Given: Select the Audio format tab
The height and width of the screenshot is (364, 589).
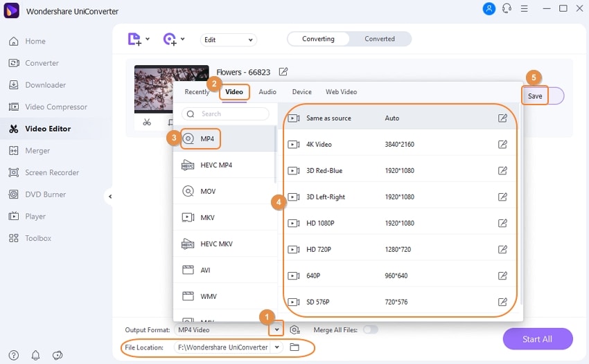Looking at the screenshot, I should pyautogui.click(x=267, y=92).
